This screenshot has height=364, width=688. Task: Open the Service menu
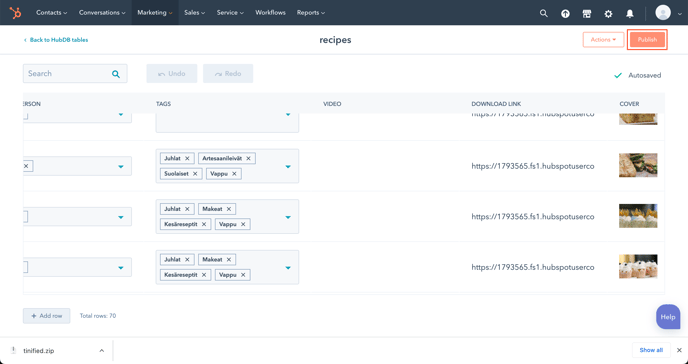pos(230,13)
